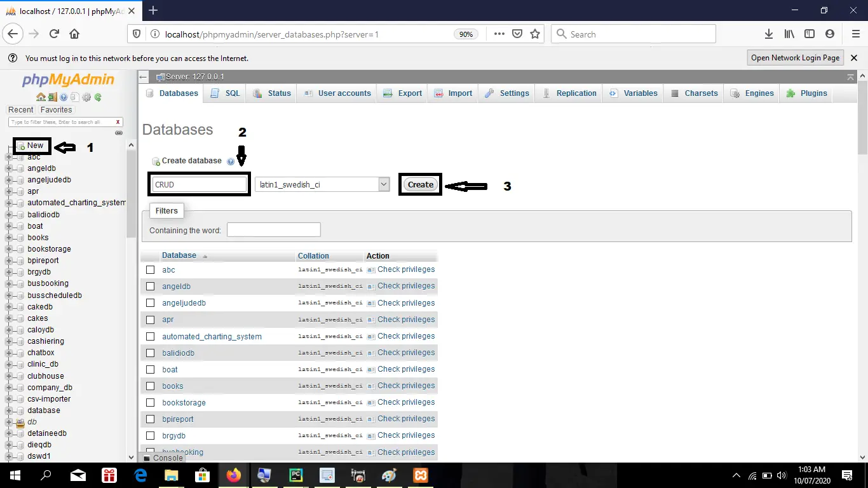868x488 pixels.
Task: Show site information icon in address bar
Action: click(x=154, y=34)
